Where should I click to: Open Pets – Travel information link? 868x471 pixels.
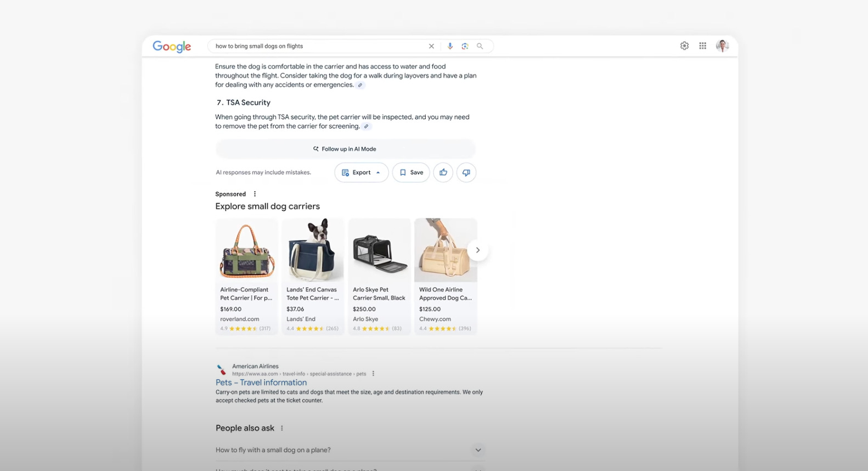click(x=261, y=383)
